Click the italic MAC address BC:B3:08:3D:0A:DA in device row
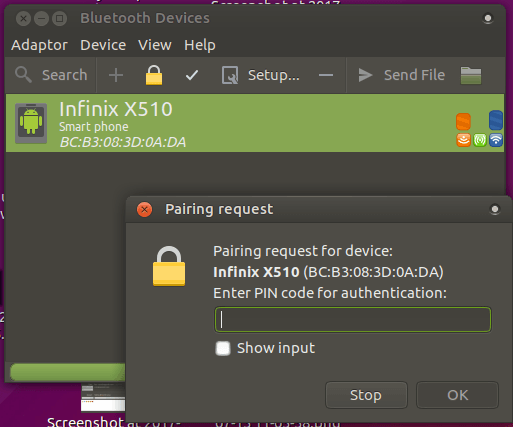513x427 pixels. tap(123, 142)
